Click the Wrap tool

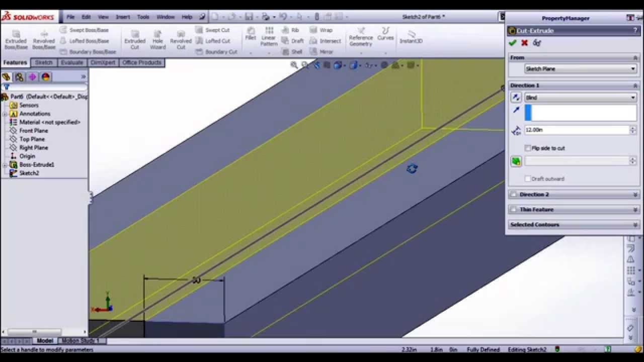321,30
